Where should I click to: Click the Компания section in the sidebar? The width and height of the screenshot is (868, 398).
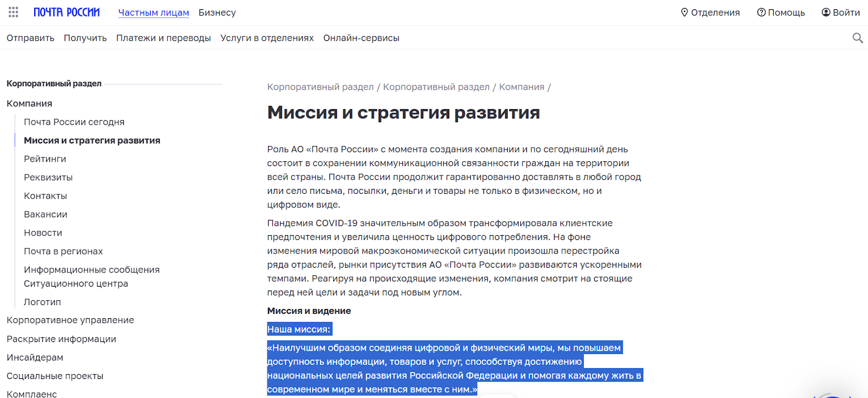tap(29, 104)
